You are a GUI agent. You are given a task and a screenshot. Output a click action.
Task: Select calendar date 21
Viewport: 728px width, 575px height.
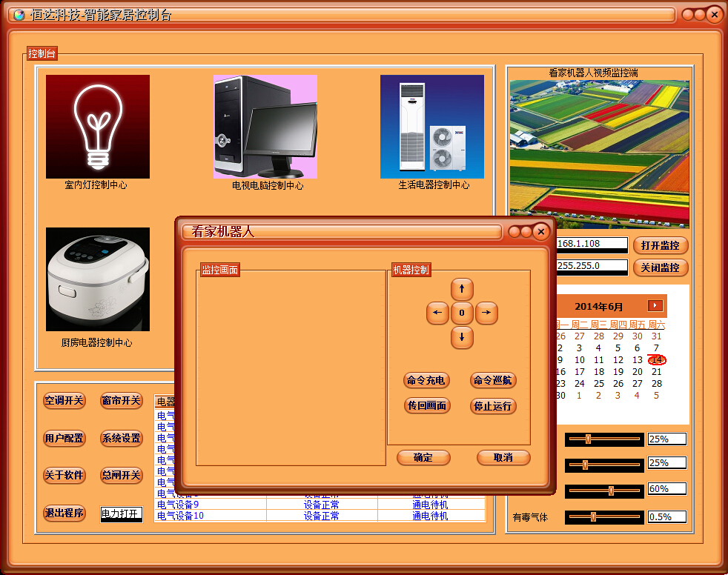[x=657, y=372]
